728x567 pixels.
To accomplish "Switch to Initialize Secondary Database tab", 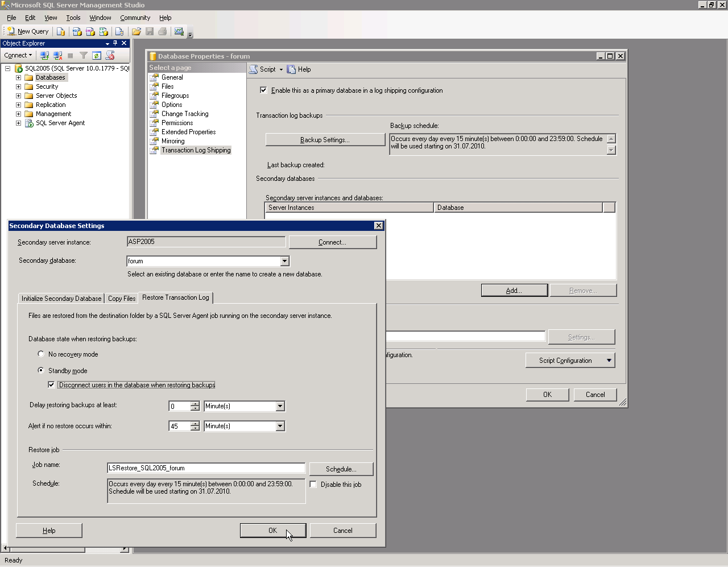I will pyautogui.click(x=61, y=298).
